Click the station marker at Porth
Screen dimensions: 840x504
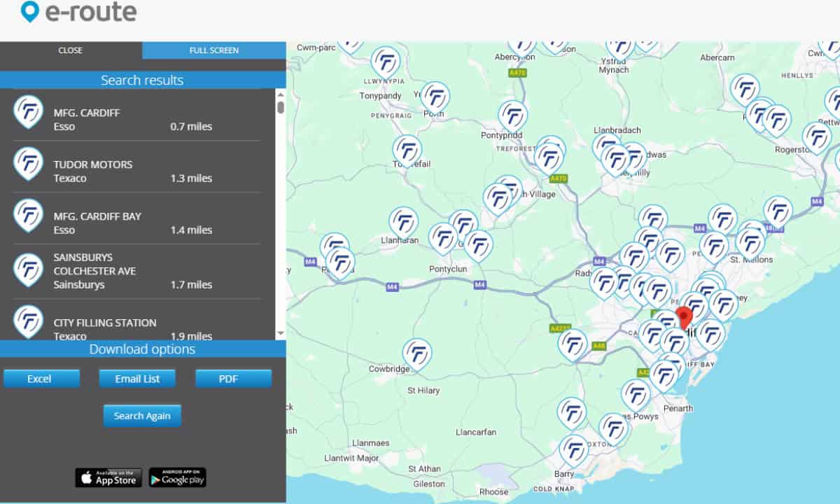point(435,97)
